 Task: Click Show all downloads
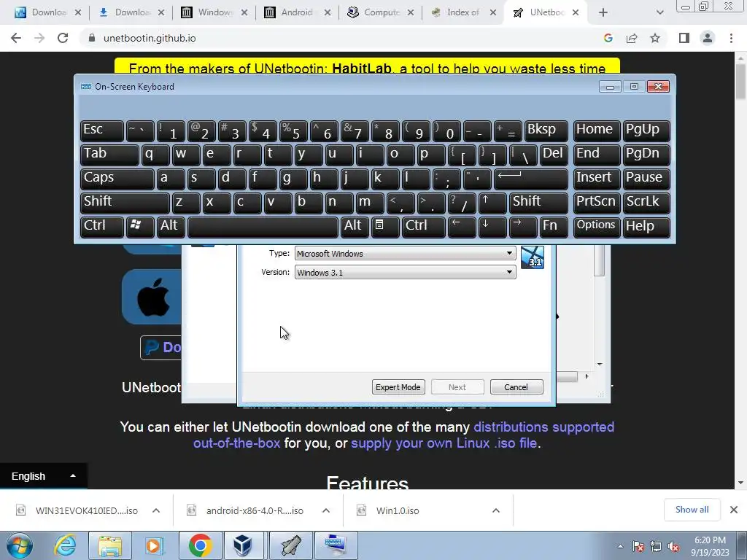click(x=692, y=510)
